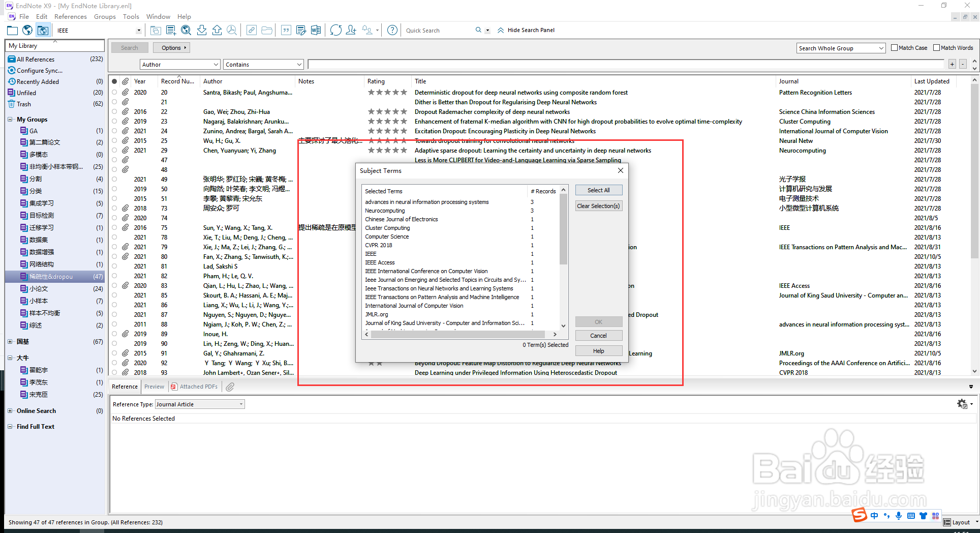Viewport: 980px width, 533px height.
Task: Click the microphone icon in IME toolbar
Action: (899, 516)
